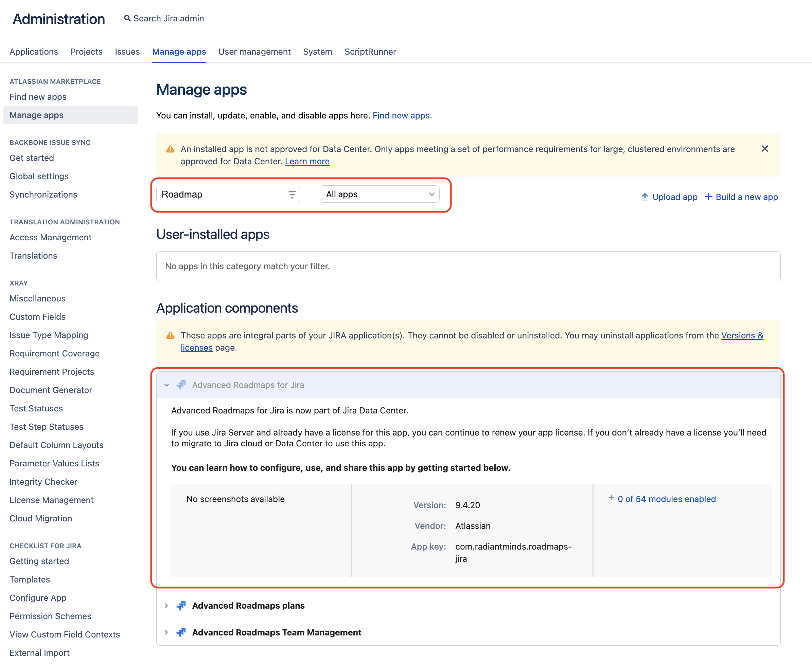This screenshot has height=666, width=812.
Task: Open the All apps dropdown
Action: click(379, 195)
